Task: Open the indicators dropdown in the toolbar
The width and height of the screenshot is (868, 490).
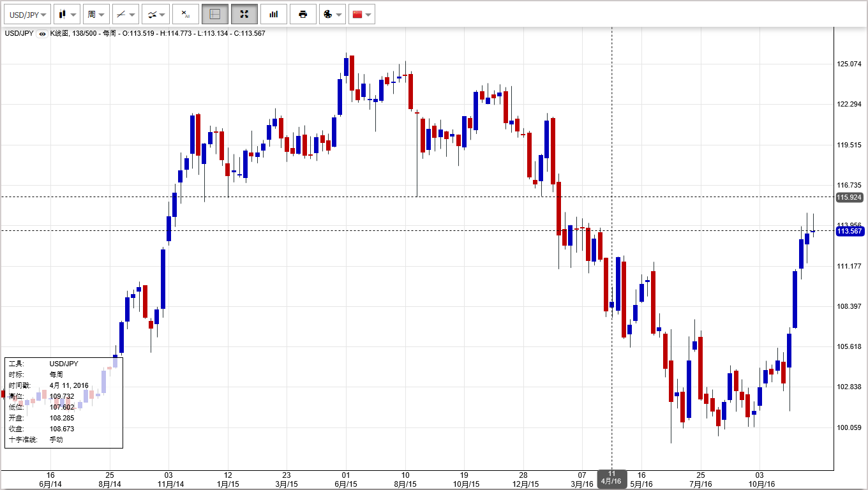Action: click(x=155, y=14)
